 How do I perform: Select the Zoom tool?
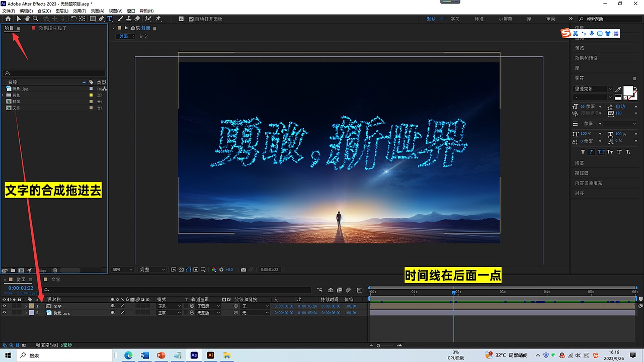35,19
